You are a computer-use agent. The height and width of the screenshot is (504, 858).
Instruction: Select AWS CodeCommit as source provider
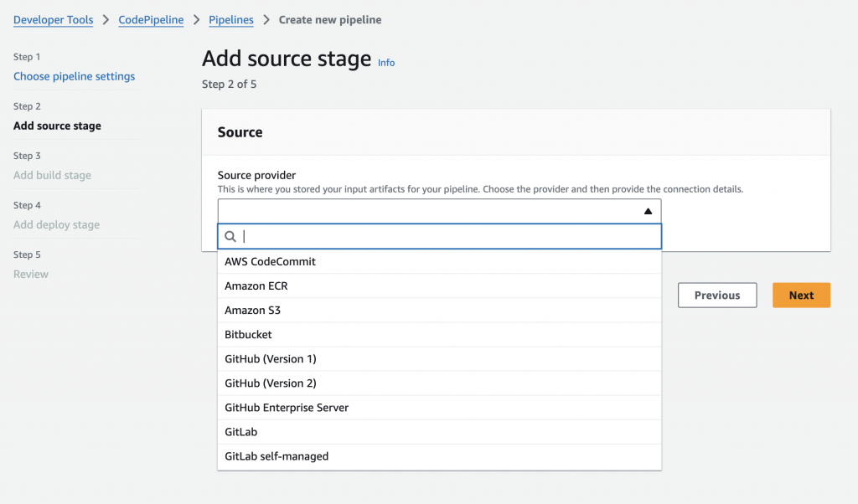pos(270,261)
